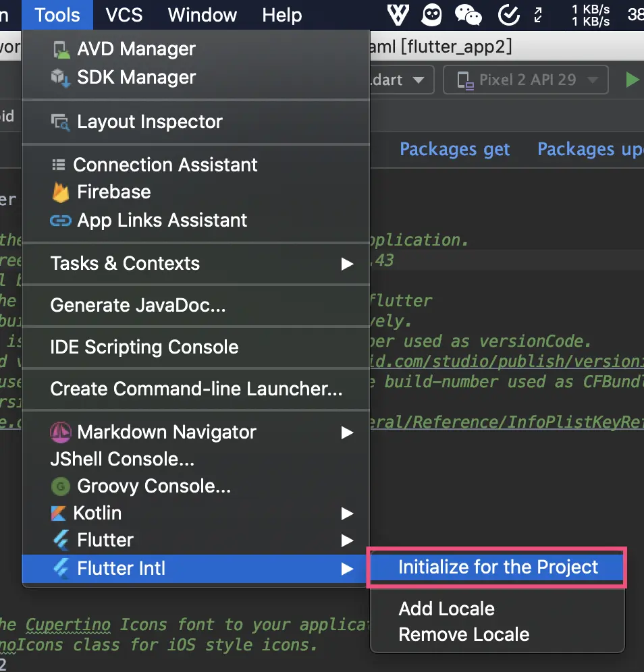Select Generate JavaDoc... menu item
Image resolution: width=644 pixels, height=672 pixels.
tap(196, 306)
